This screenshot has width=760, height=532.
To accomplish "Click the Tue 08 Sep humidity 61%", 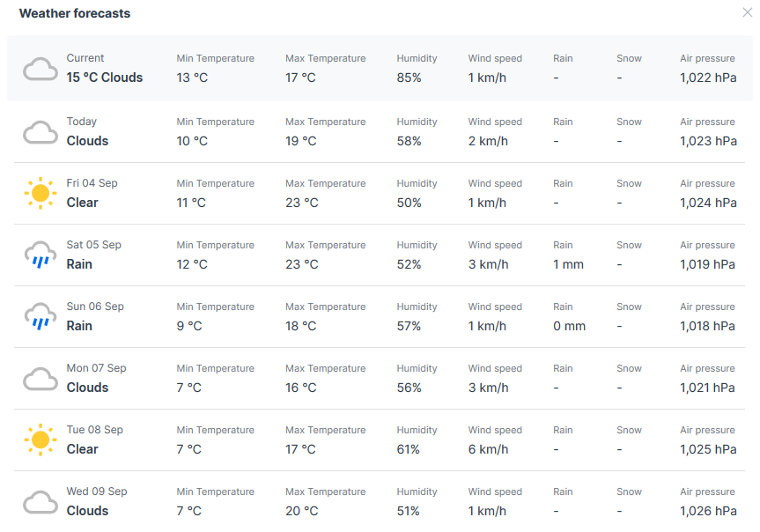I will point(409,449).
